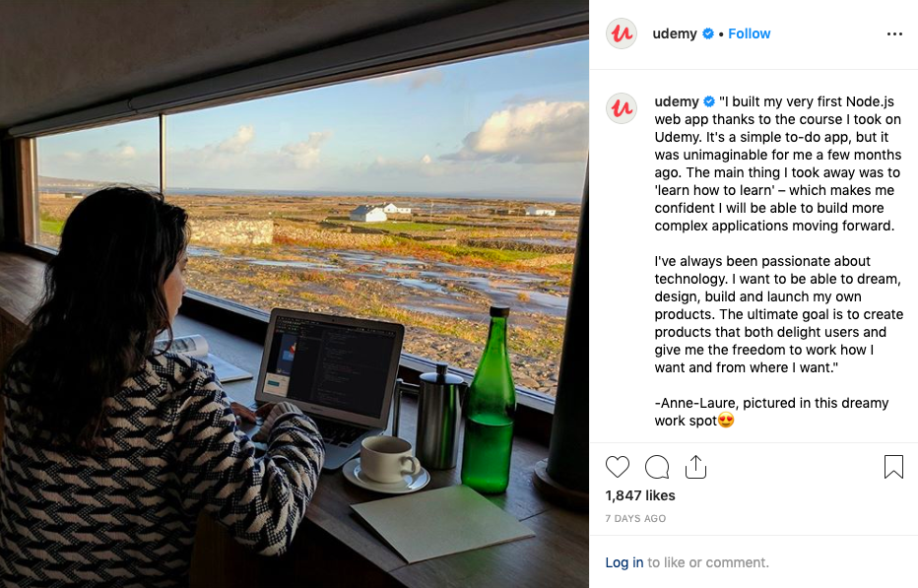Screen dimensions: 918x588
Task: Click the Log in link
Action: tap(624, 562)
